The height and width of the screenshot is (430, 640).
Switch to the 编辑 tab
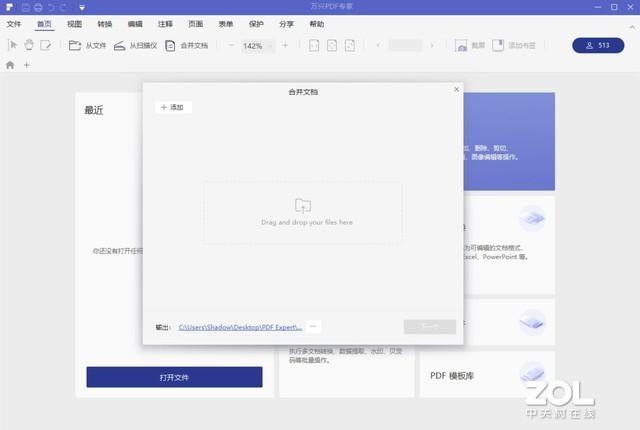coord(135,24)
